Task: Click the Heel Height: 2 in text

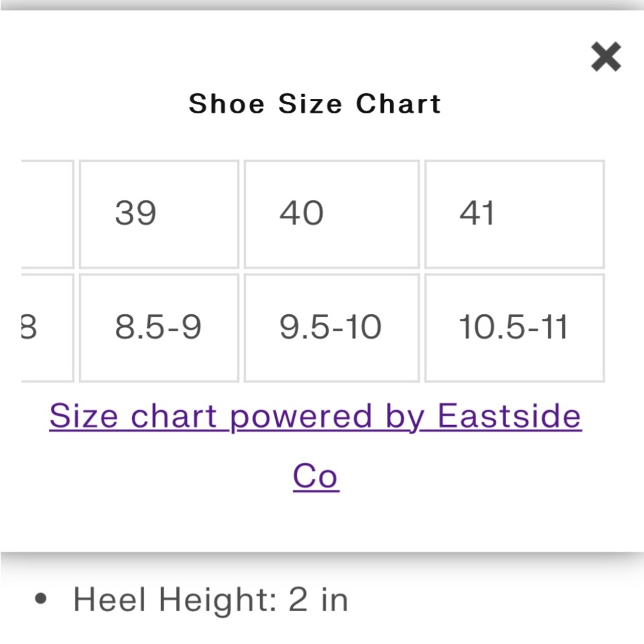Action: click(x=211, y=600)
